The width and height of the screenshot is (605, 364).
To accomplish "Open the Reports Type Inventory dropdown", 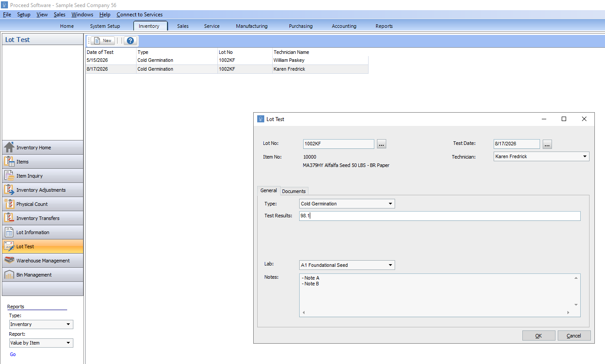I will point(41,324).
